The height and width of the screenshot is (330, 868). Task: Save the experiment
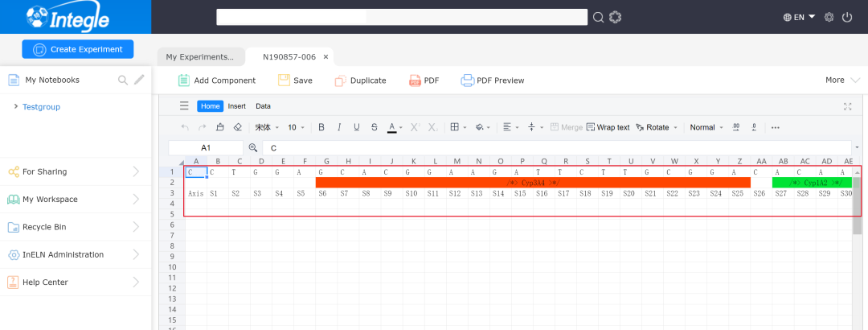coord(295,80)
